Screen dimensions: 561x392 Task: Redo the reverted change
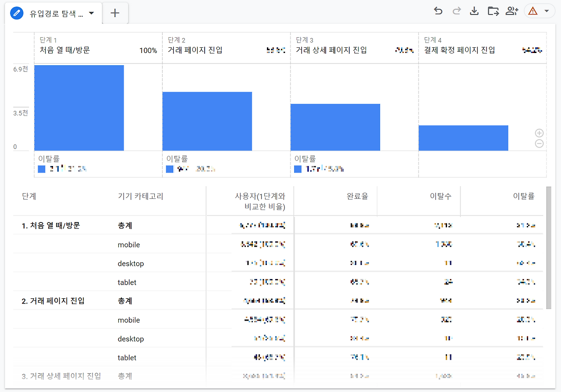pos(456,11)
